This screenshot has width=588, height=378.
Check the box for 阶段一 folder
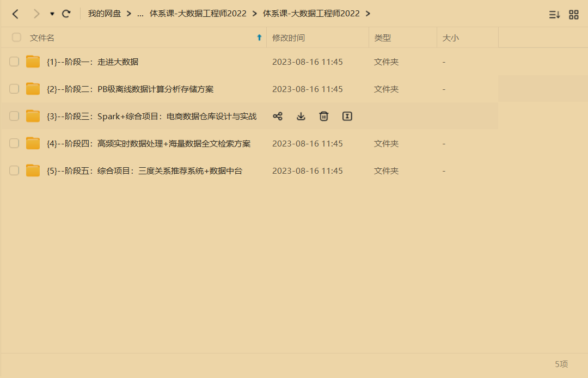click(14, 62)
